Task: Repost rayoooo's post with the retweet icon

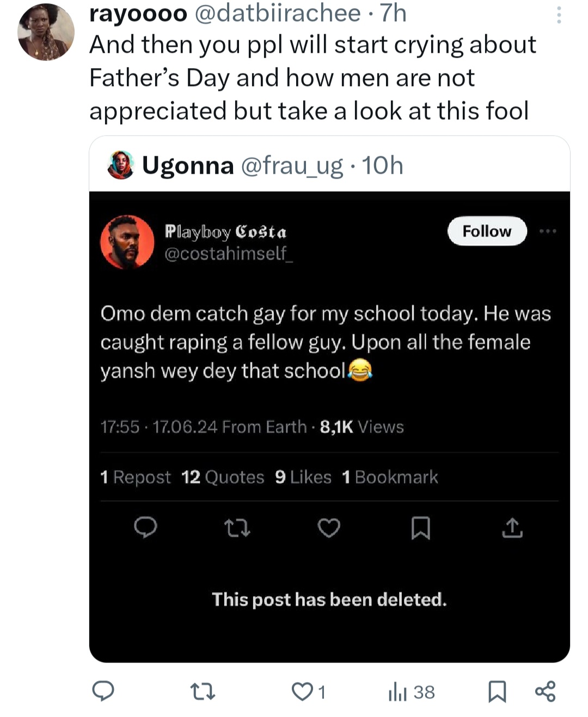Action: (x=203, y=692)
